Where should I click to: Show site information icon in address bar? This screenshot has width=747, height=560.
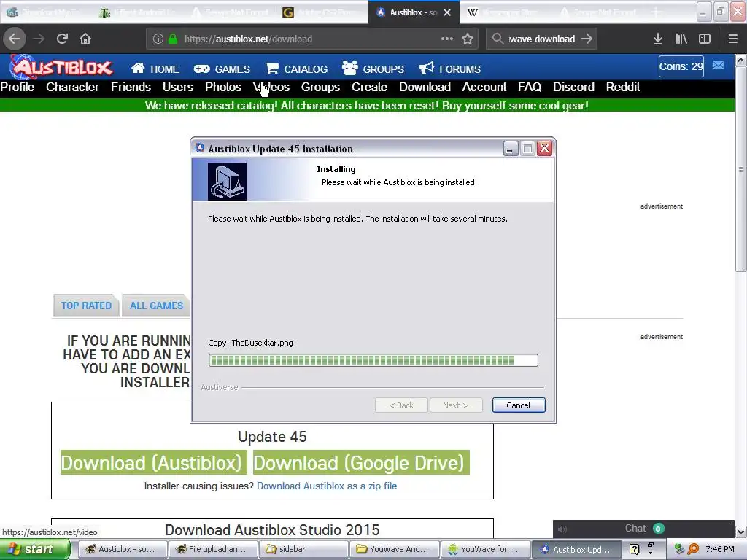pyautogui.click(x=158, y=39)
